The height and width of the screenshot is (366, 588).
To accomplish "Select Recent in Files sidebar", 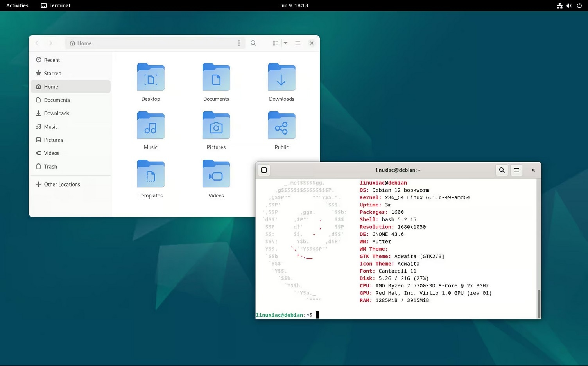I will pos(71,60).
